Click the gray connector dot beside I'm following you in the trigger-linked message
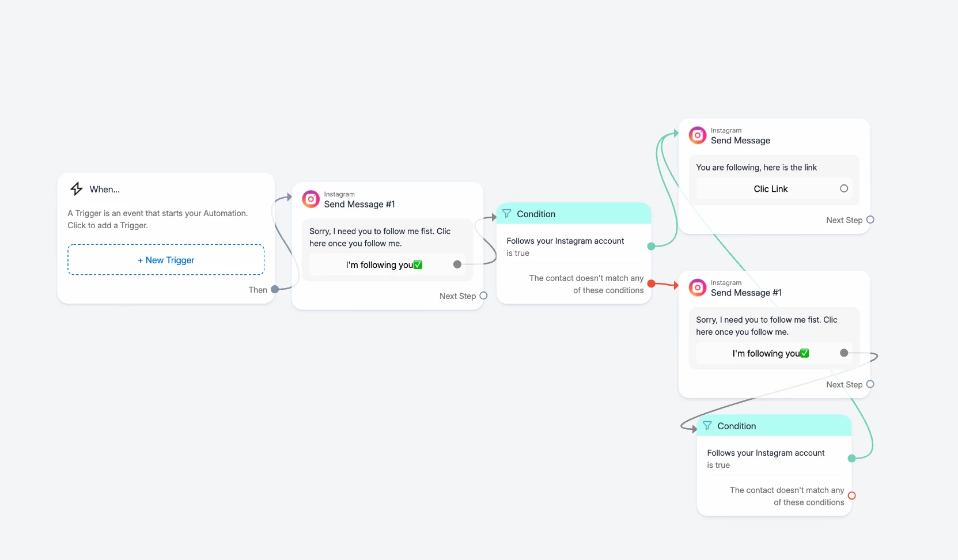 457,264
